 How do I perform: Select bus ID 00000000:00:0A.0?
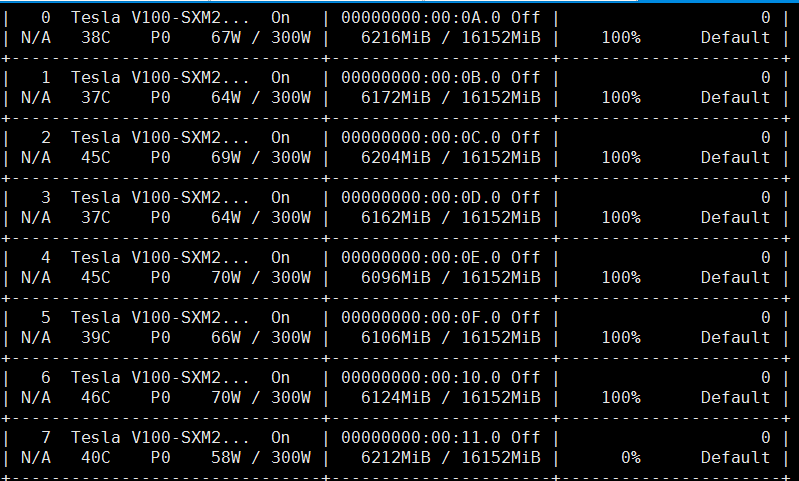tap(421, 18)
